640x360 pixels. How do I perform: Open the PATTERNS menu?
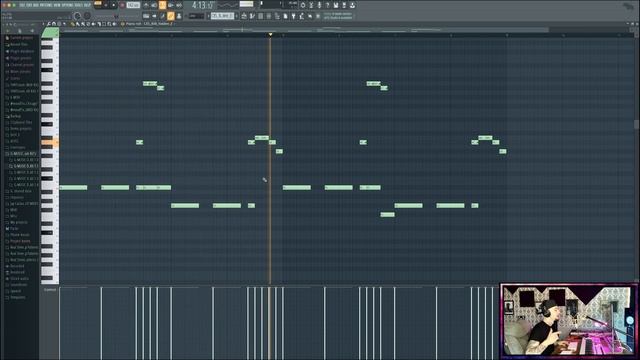click(46, 5)
